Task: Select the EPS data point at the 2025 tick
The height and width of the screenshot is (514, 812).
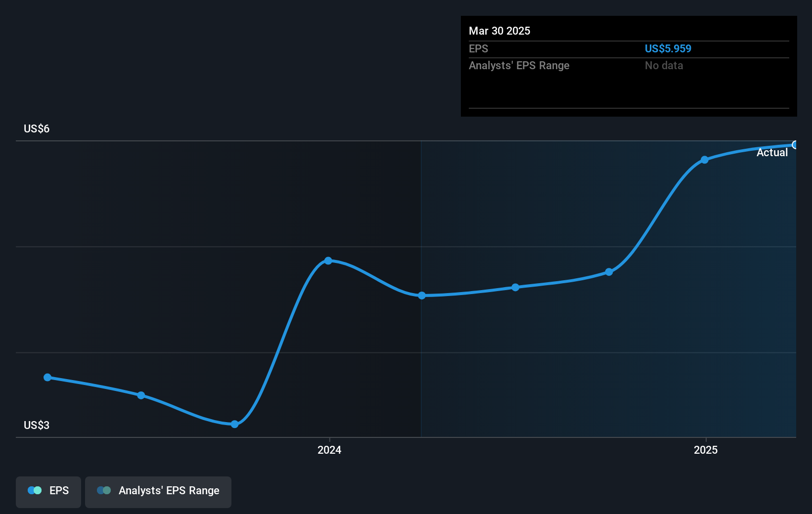Action: (x=705, y=160)
